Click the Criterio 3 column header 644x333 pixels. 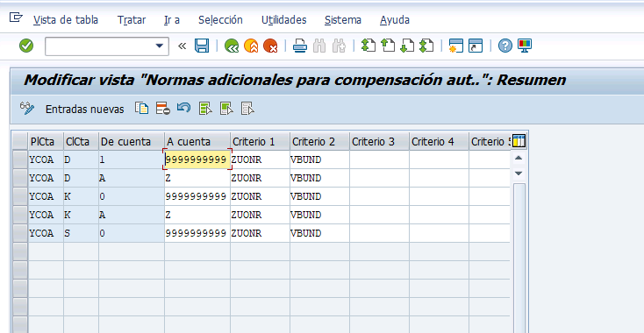(379, 141)
